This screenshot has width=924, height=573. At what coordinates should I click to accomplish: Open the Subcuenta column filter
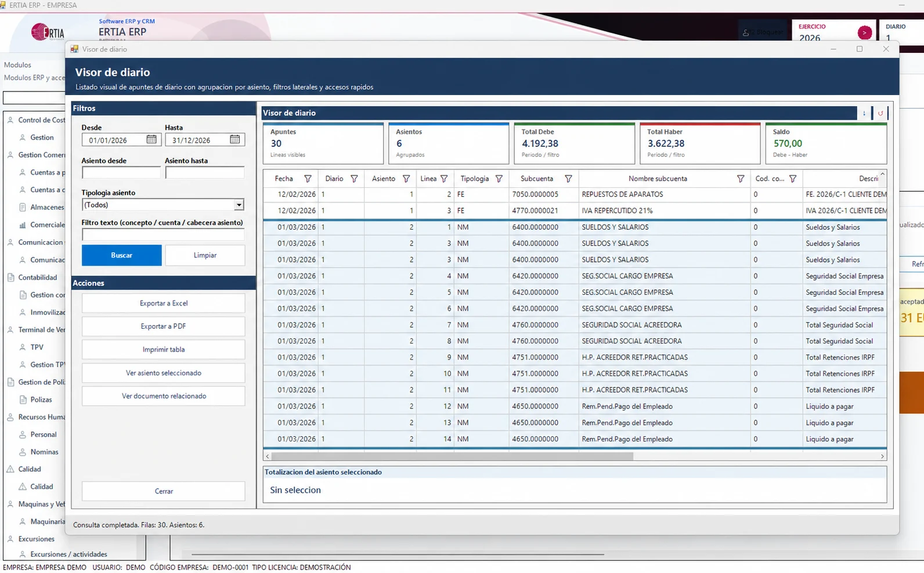tap(569, 179)
